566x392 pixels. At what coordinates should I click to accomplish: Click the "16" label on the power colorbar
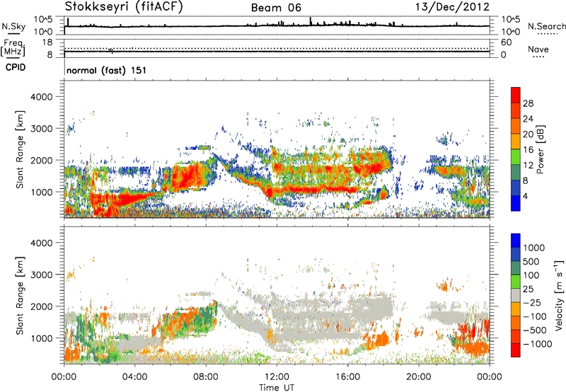pyautogui.click(x=528, y=150)
